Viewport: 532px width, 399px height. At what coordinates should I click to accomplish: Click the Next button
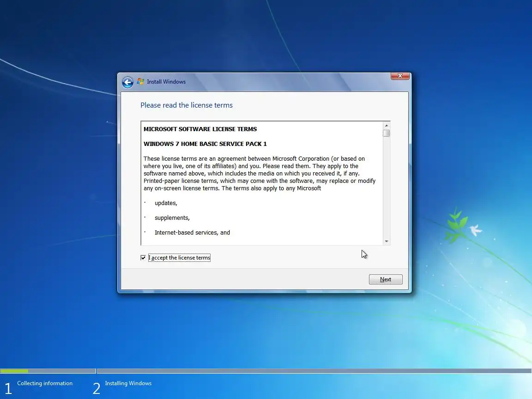coord(386,279)
